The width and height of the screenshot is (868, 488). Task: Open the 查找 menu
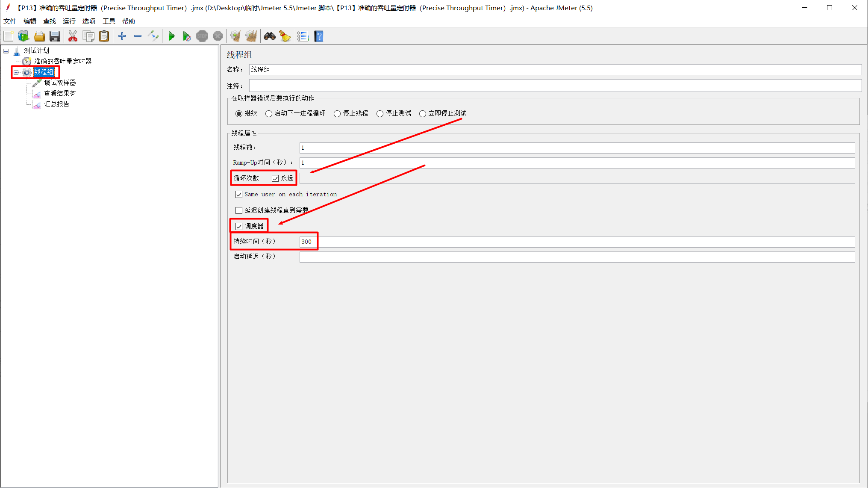tap(50, 21)
